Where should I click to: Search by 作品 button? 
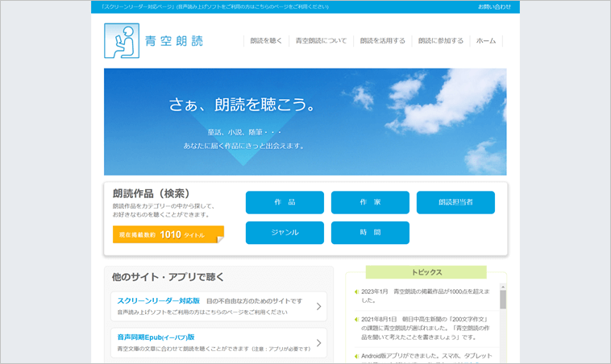pyautogui.click(x=285, y=202)
